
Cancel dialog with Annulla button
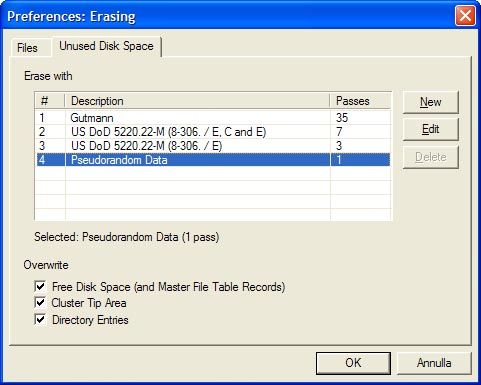point(434,363)
